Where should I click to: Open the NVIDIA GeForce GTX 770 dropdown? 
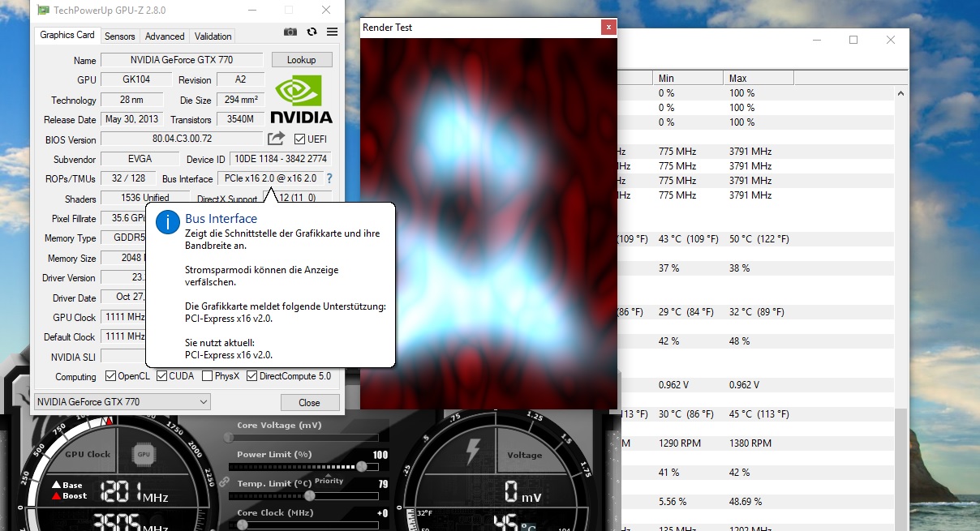[x=122, y=402]
